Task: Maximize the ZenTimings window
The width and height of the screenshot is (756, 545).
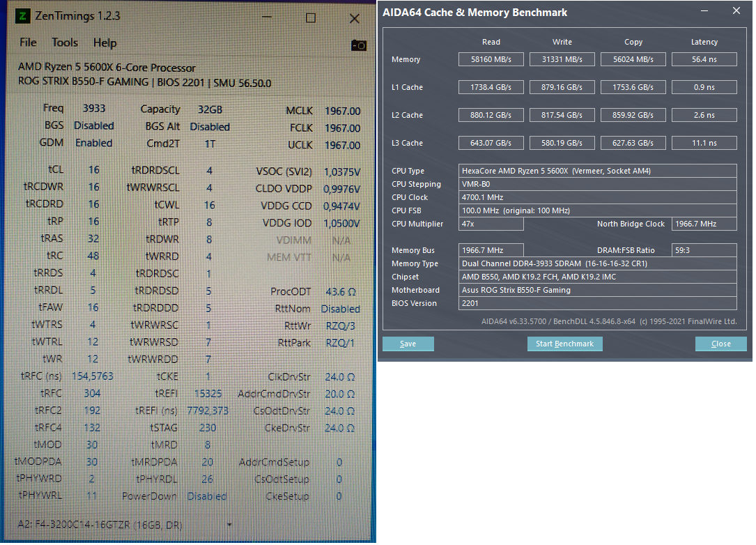Action: [x=311, y=18]
